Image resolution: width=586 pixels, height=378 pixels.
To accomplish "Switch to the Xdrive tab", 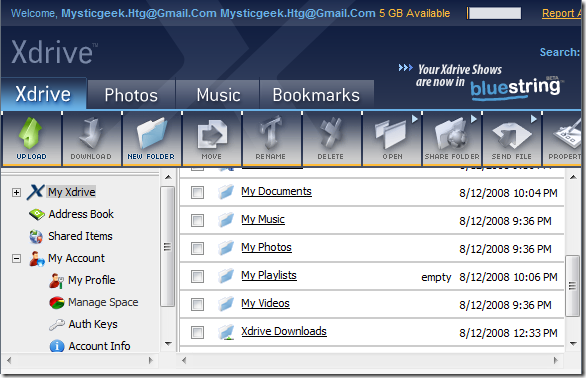I will click(43, 94).
